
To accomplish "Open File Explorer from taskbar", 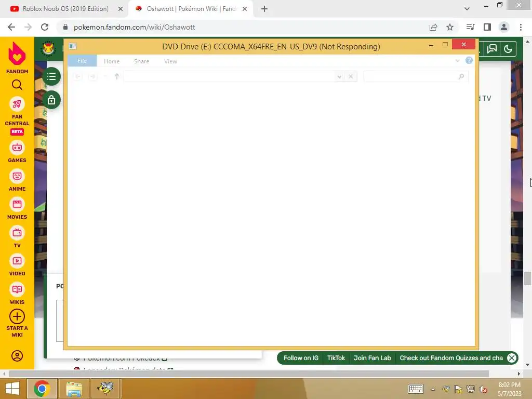I will coord(74,389).
